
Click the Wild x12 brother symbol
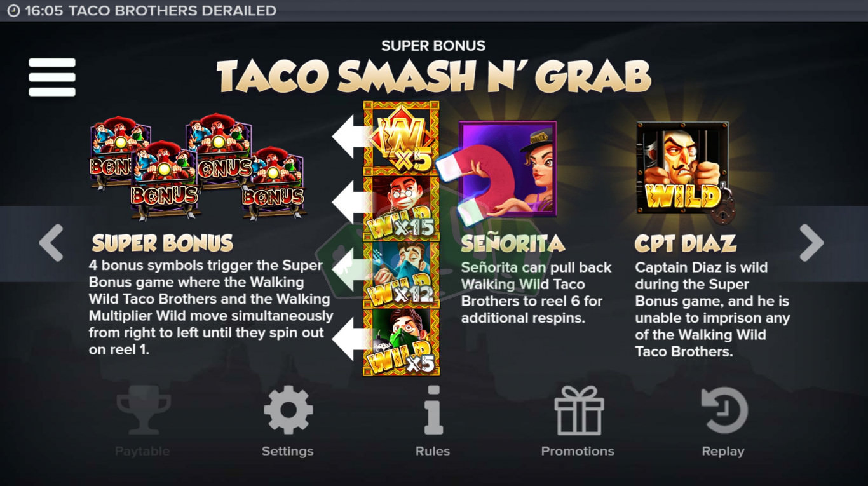tap(401, 274)
